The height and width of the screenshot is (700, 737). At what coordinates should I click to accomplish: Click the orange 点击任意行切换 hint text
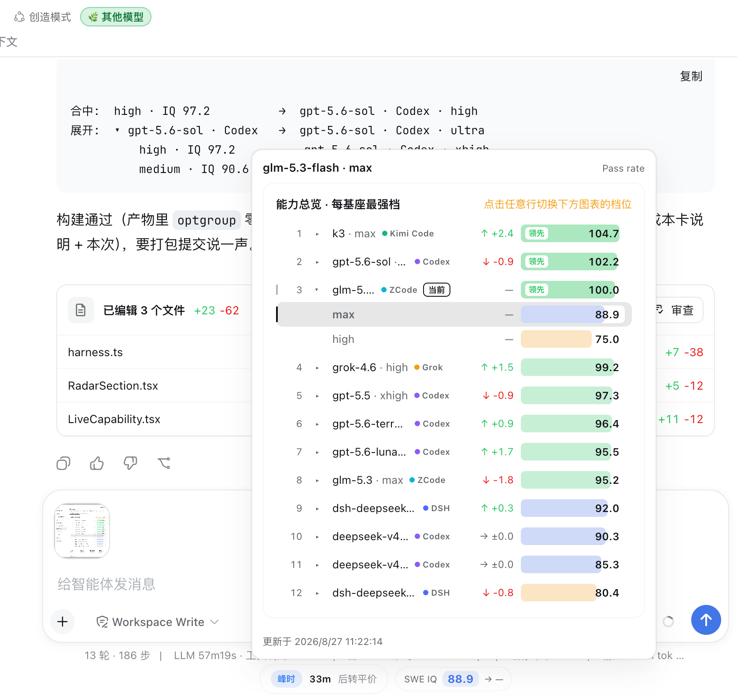558,204
